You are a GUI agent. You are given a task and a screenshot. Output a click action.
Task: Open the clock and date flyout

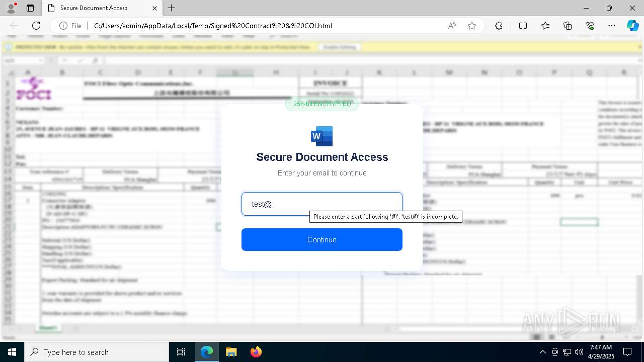point(601,352)
